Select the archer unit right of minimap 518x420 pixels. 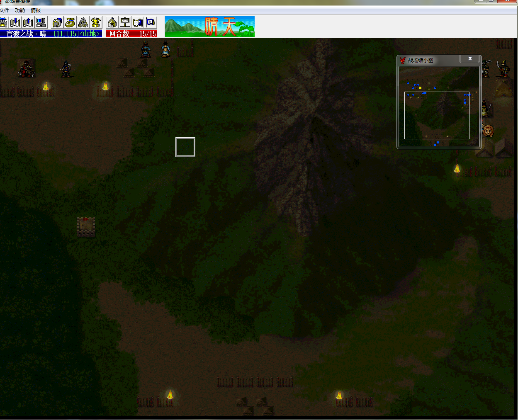[x=486, y=68]
